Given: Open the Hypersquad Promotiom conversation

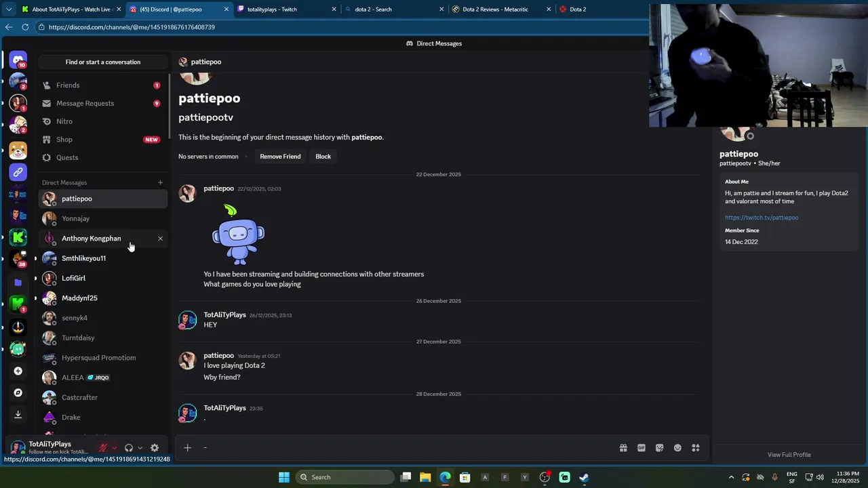Looking at the screenshot, I should click(x=102, y=358).
